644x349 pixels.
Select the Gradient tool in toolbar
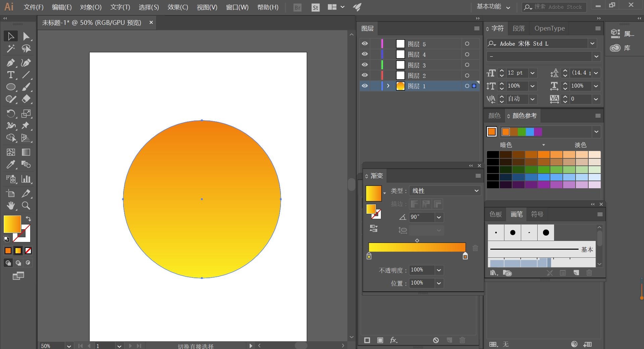coord(26,152)
